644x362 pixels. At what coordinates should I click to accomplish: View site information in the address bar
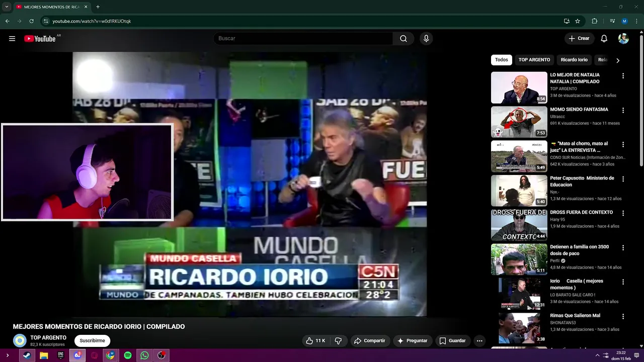(x=46, y=21)
